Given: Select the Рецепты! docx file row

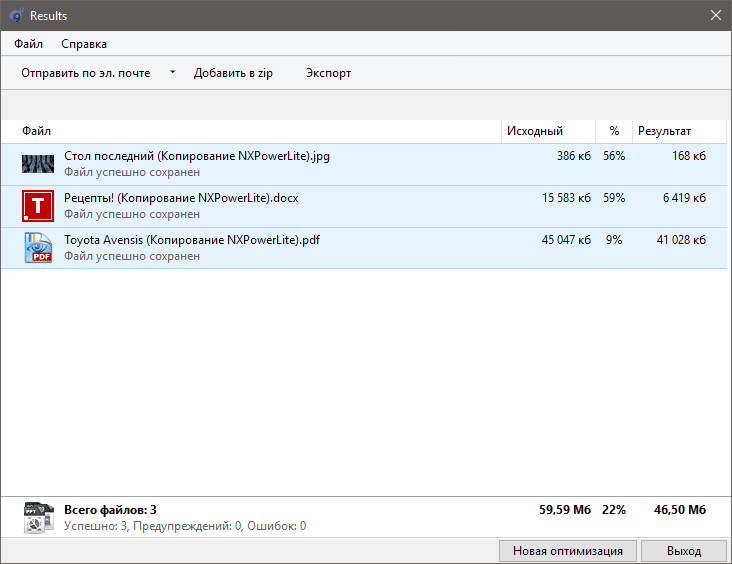Looking at the screenshot, I should click(x=300, y=206).
